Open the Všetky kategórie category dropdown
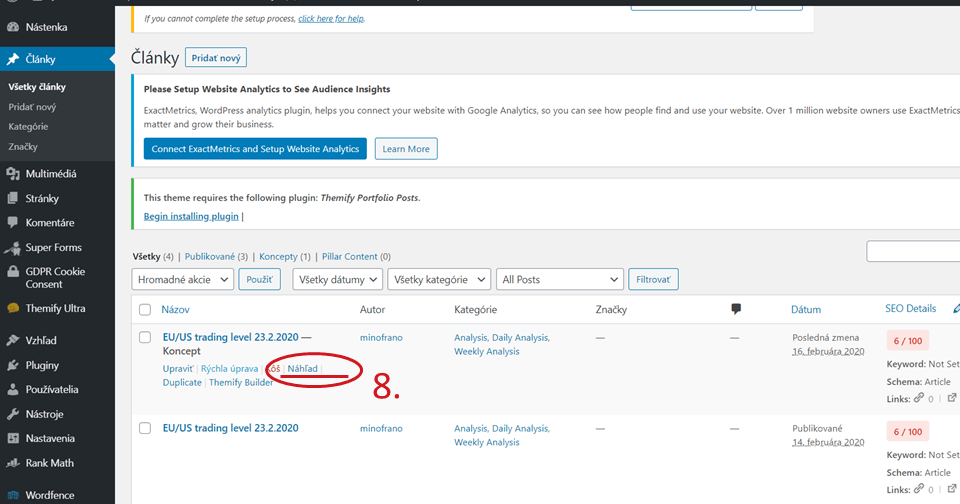Viewport: 960px width, 504px height. 440,280
